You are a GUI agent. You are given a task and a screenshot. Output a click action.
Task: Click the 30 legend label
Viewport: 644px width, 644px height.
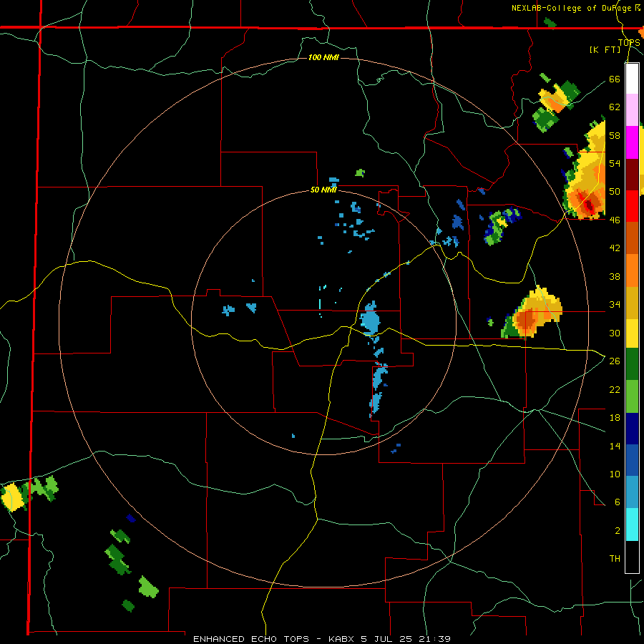point(615,333)
